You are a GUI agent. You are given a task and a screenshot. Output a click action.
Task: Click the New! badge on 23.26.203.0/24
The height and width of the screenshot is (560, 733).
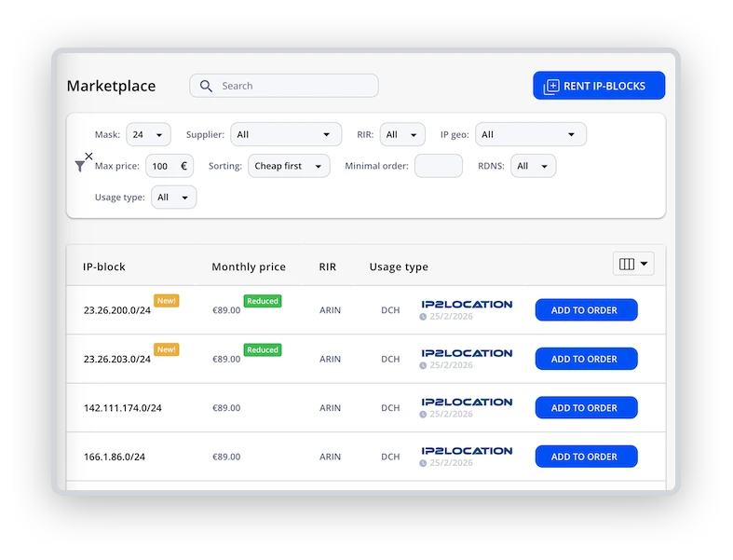167,349
